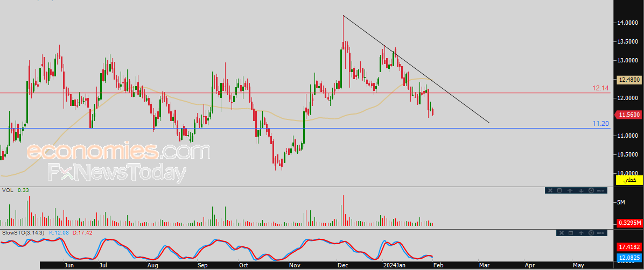Image resolution: width=644 pixels, height=270 pixels.
Task: Select the black descending trendline
Action: point(416,69)
